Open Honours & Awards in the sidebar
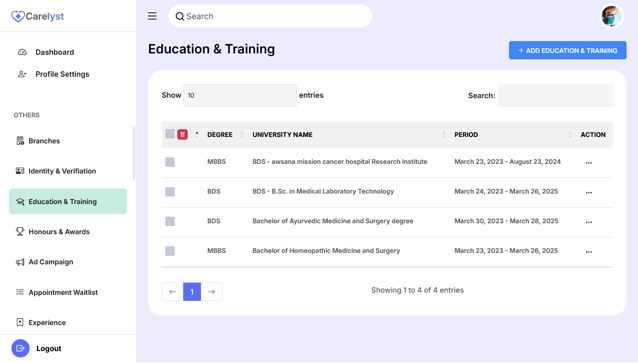The height and width of the screenshot is (363, 638). tap(59, 232)
